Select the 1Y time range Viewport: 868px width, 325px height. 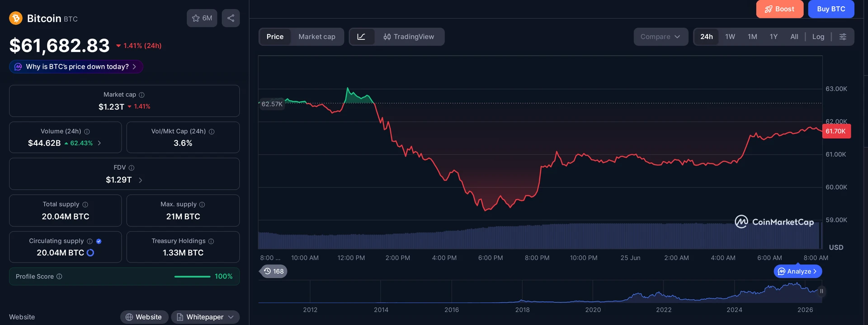point(774,37)
